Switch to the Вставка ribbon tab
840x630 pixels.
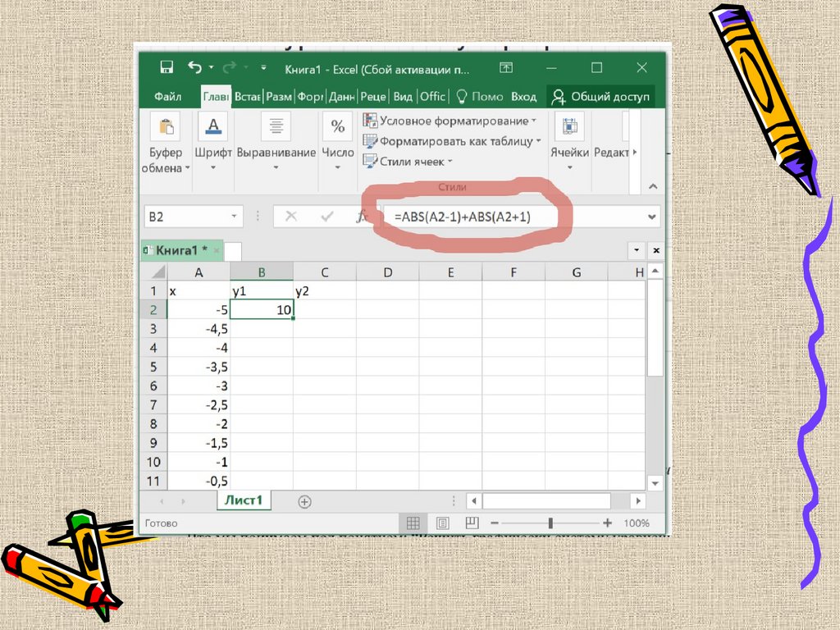[248, 97]
